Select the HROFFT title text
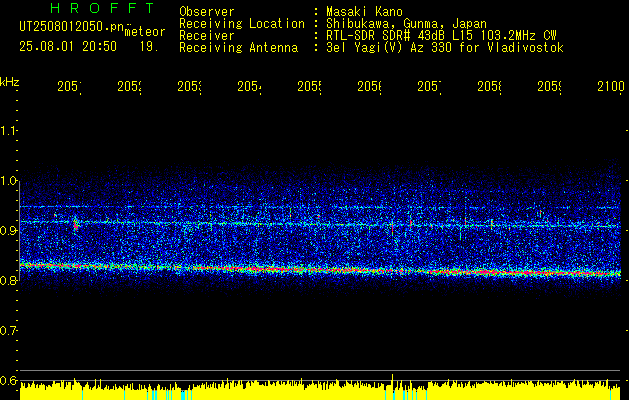The width and height of the screenshot is (629, 400). click(x=103, y=8)
